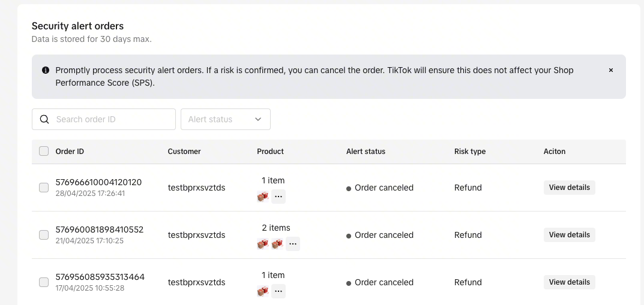This screenshot has height=305, width=644.
Task: Click second product thumbnail of the 2 items order
Action: 277,244
